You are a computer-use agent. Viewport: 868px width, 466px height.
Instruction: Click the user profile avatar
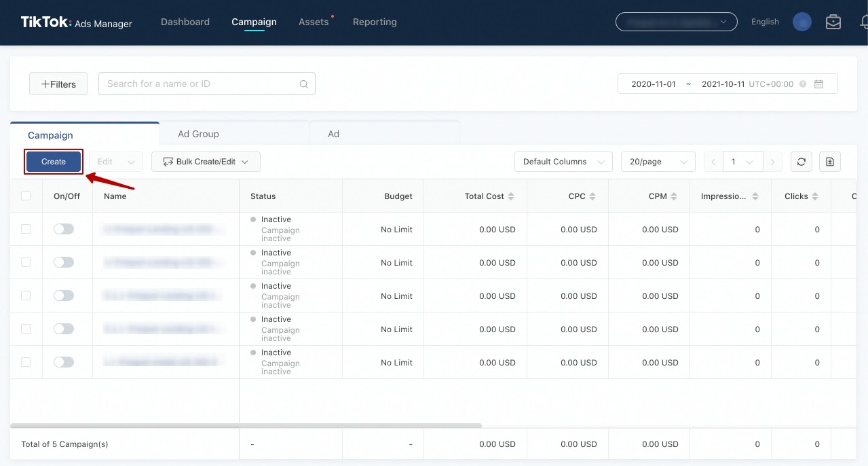coord(801,22)
